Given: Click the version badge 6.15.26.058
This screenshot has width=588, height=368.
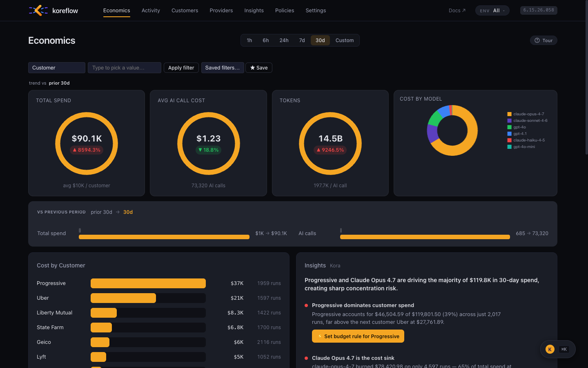Looking at the screenshot, I should [539, 10].
